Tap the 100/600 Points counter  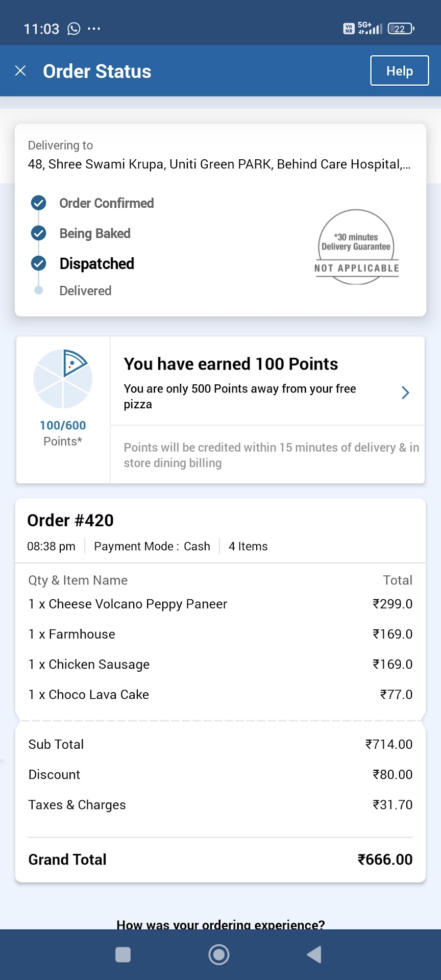point(63,426)
